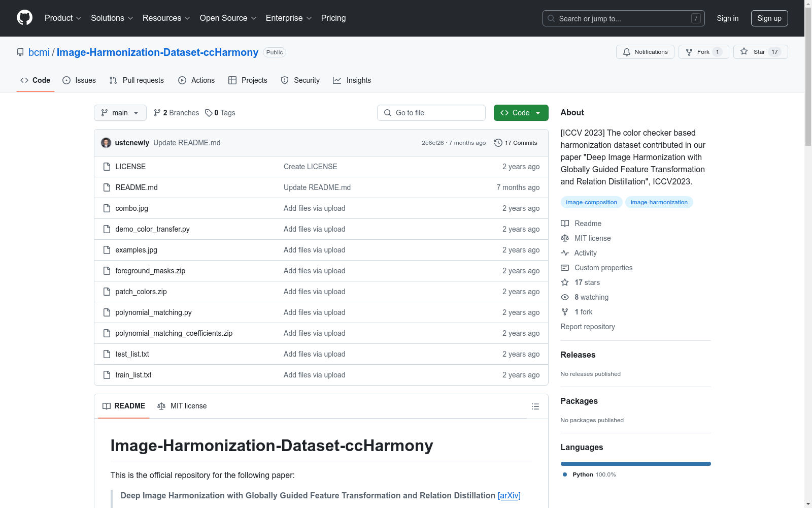Click Report repository link
This screenshot has width=812, height=508.
coord(588,327)
